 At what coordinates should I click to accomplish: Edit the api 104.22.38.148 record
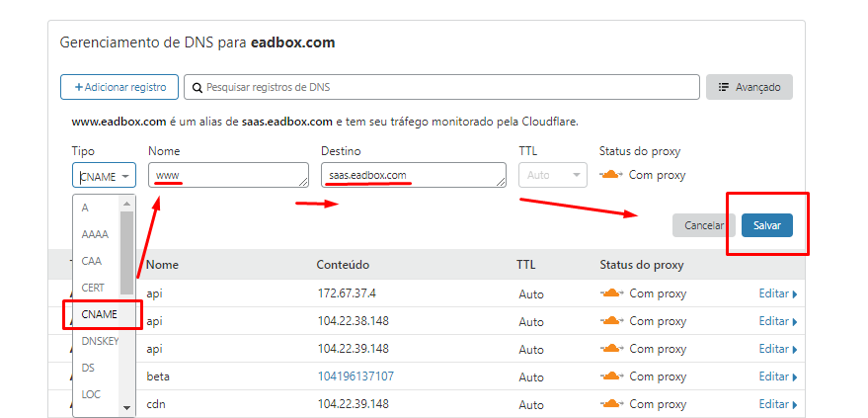click(778, 321)
